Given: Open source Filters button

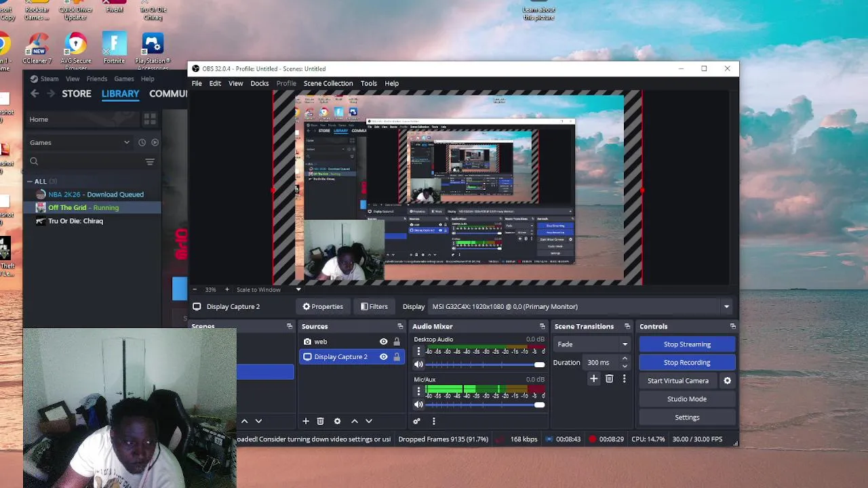Looking at the screenshot, I should 374,306.
